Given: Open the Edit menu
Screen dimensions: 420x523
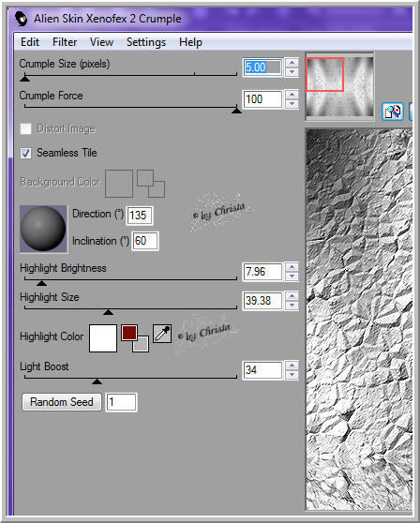Looking at the screenshot, I should point(30,42).
